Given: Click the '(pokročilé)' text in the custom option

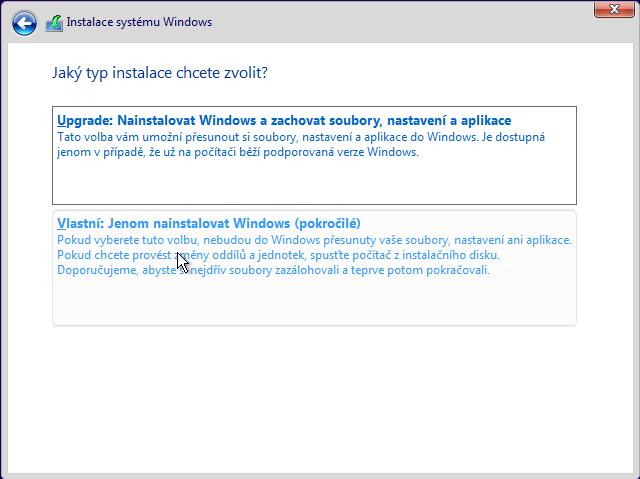Looking at the screenshot, I should click(x=326, y=223).
